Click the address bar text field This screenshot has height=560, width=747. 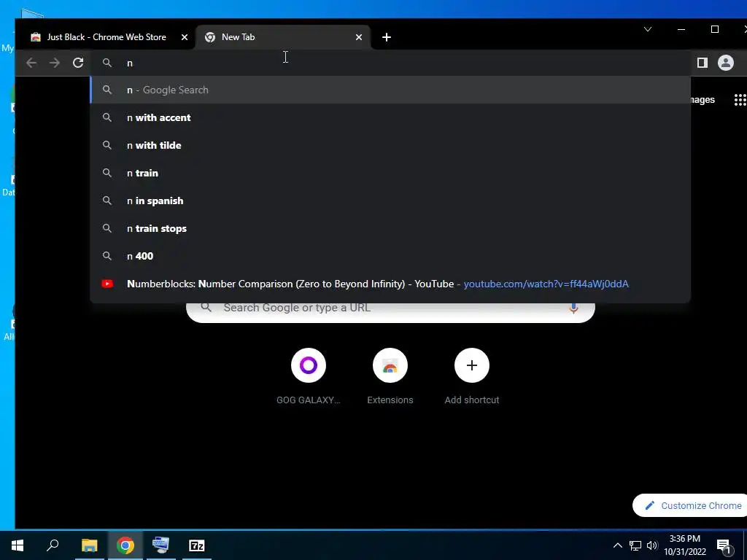click(390, 63)
